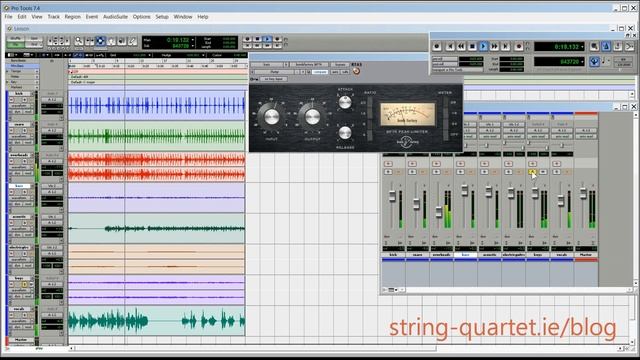Open the Nudge value dropdown

[203, 55]
